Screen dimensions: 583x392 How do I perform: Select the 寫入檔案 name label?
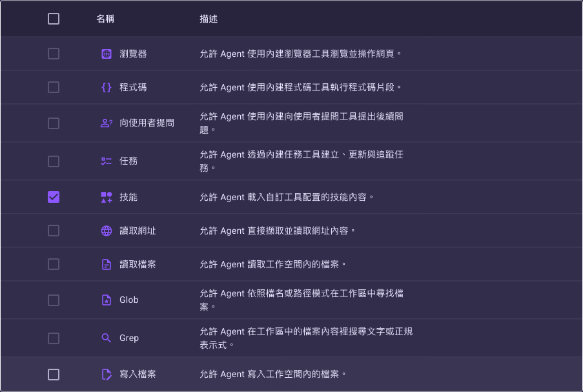[138, 374]
